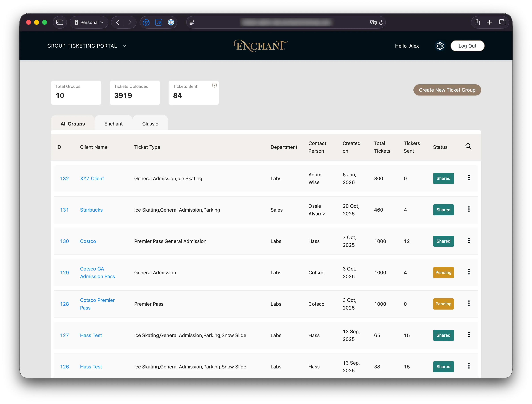Image resolution: width=532 pixels, height=404 pixels.
Task: Open the Starbucks client link
Action: point(91,210)
